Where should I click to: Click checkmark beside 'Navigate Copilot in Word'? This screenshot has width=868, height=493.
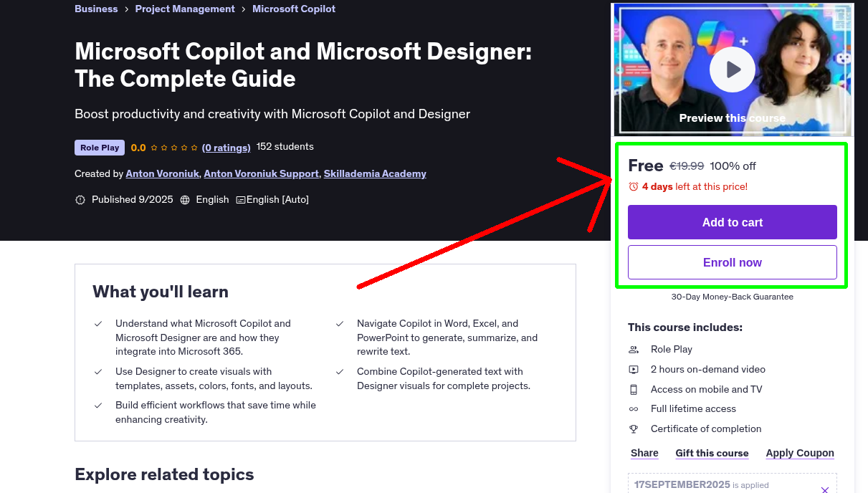(340, 324)
